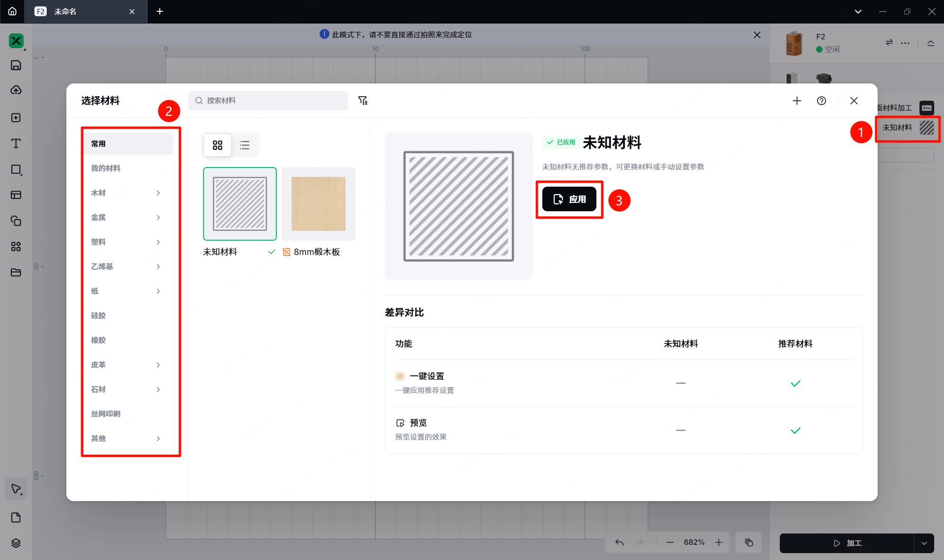Select the 我的材料 category

(x=106, y=168)
